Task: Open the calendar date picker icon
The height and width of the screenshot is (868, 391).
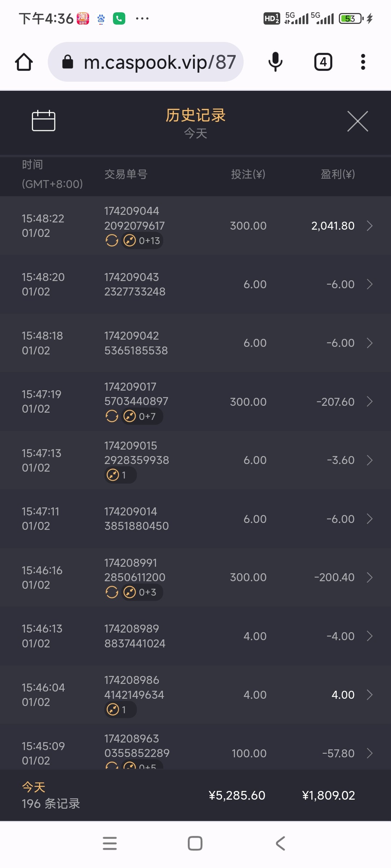Action: [43, 121]
